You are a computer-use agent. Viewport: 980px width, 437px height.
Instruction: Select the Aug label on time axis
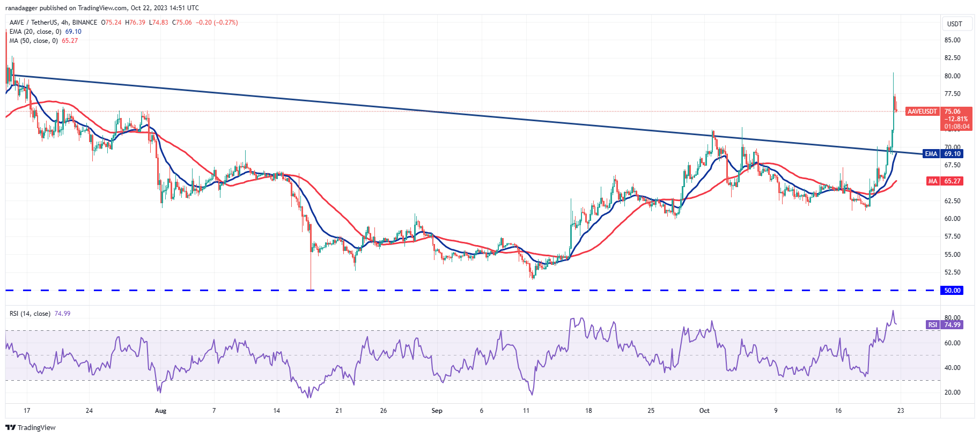point(160,411)
